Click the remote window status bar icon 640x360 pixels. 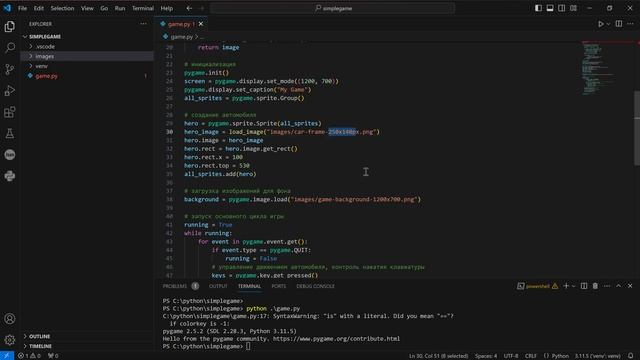coord(7,356)
